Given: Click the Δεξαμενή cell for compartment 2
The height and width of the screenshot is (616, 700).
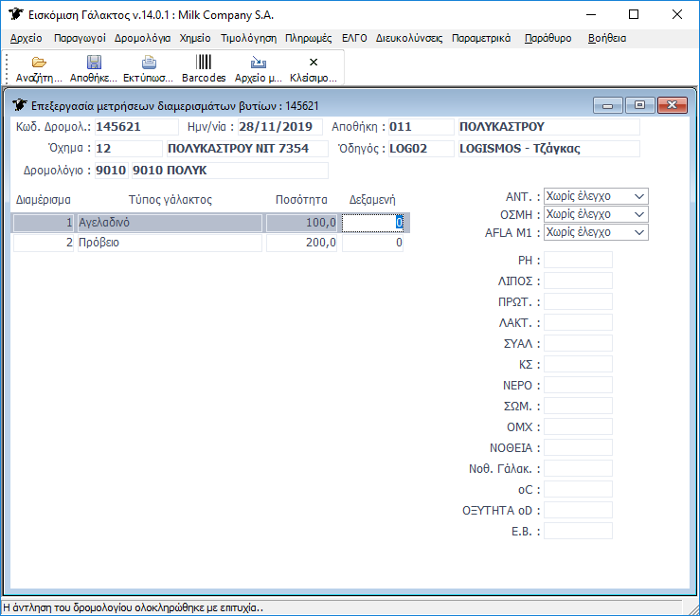Looking at the screenshot, I should click(373, 243).
